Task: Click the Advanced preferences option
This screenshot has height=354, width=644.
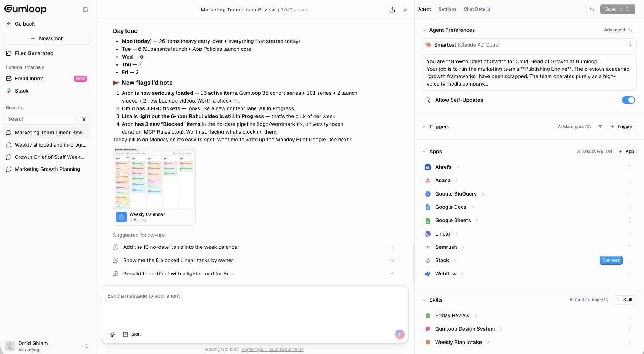Action: [618, 30]
